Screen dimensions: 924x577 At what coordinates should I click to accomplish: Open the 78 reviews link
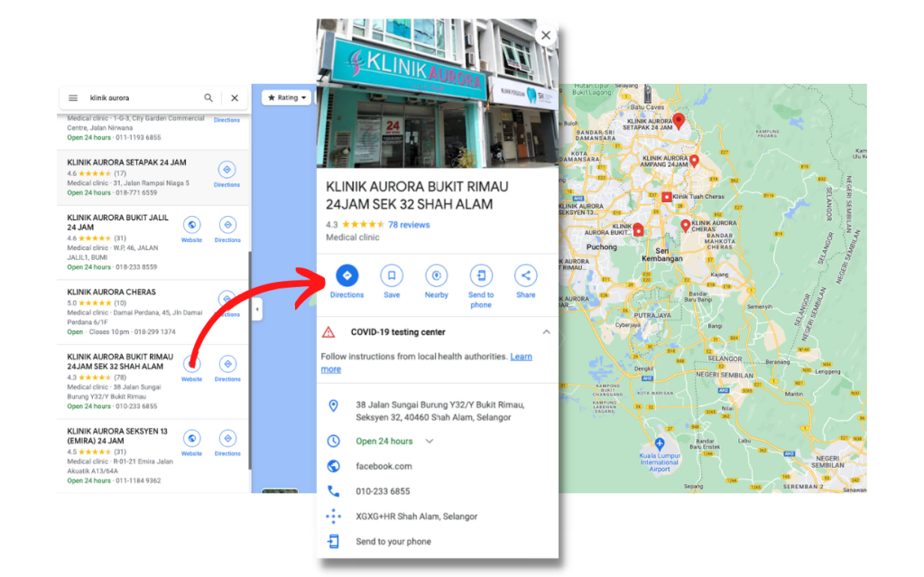coord(409,225)
